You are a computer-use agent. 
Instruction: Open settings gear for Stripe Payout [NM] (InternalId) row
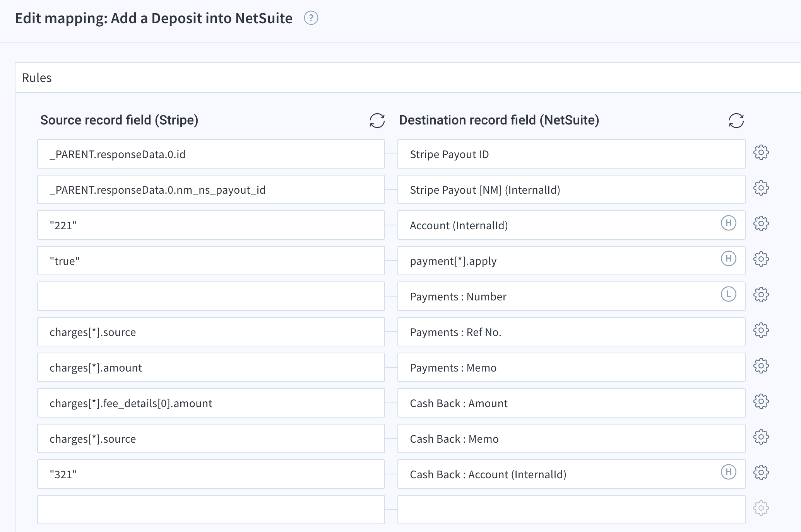(761, 188)
